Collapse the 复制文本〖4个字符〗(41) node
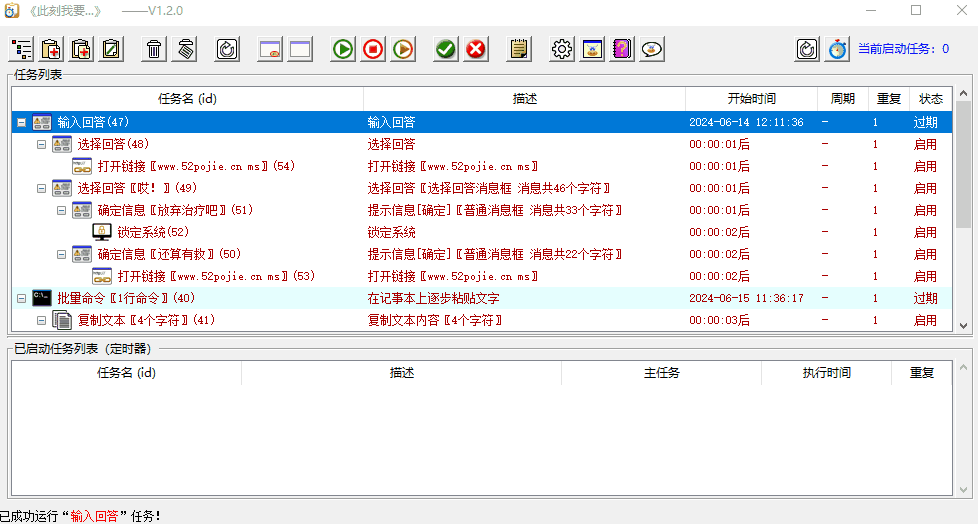The width and height of the screenshot is (978, 524). (x=41, y=321)
